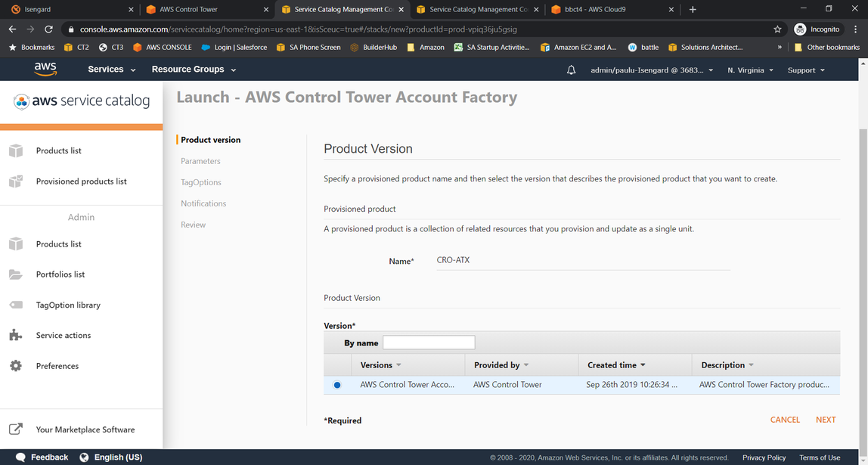Reload the page with the refresh icon

[48, 29]
